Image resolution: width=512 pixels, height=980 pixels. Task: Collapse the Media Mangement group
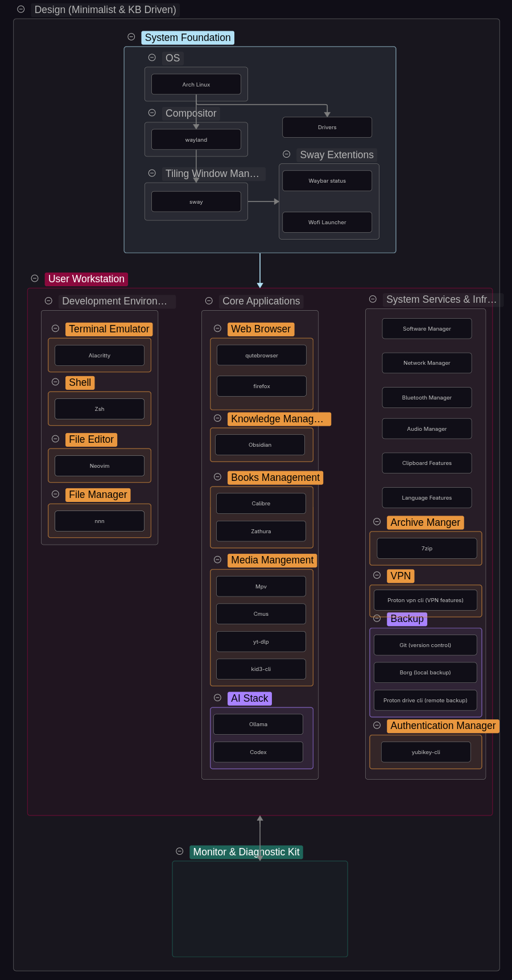217,559
